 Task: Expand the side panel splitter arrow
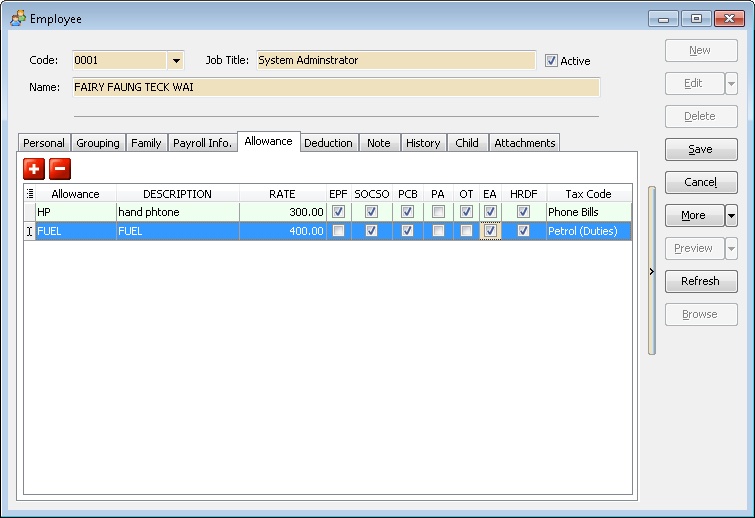click(652, 271)
